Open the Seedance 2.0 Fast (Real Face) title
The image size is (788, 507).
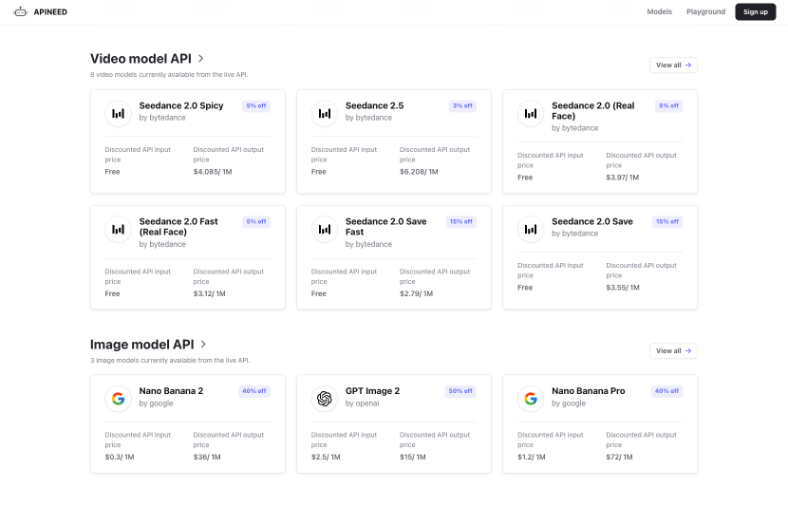(x=178, y=227)
